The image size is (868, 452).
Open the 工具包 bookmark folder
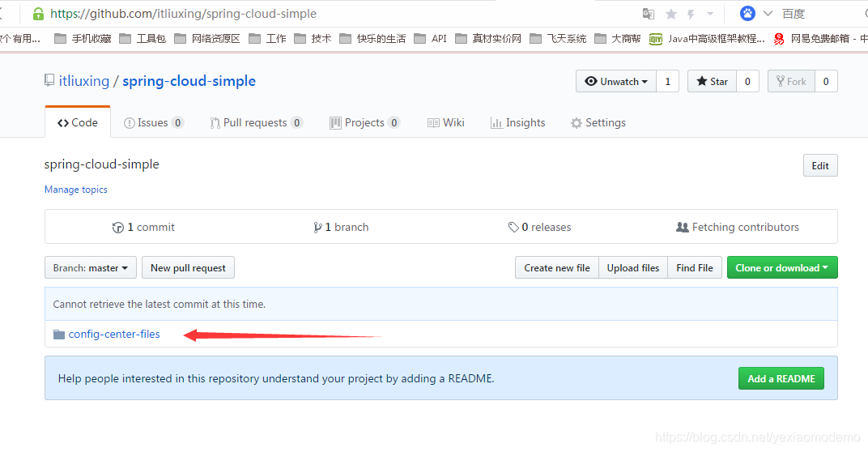(143, 39)
